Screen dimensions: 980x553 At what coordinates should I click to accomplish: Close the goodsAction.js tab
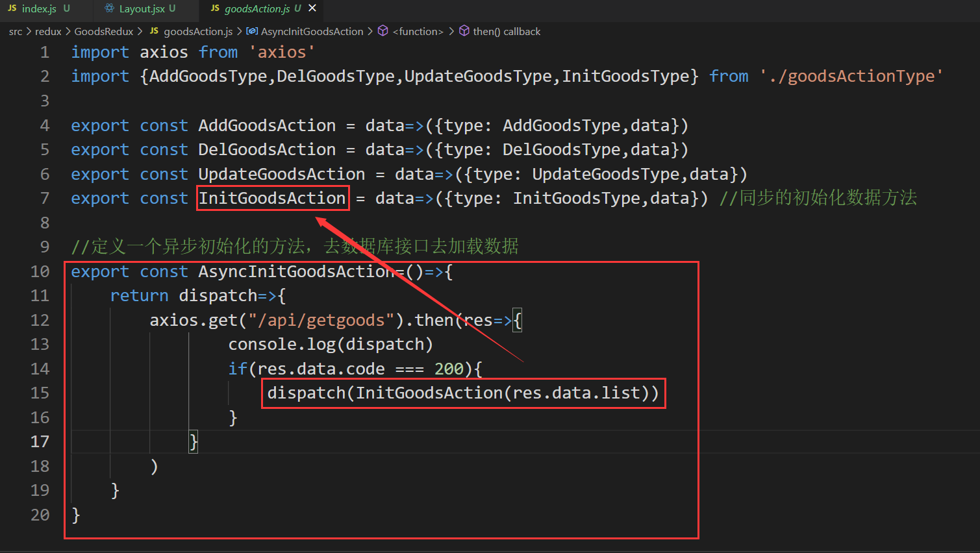coord(311,10)
